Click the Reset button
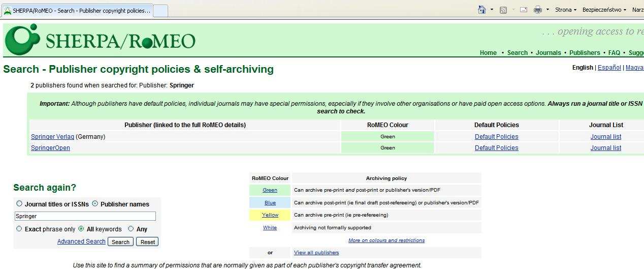The image size is (644, 271). click(x=148, y=242)
